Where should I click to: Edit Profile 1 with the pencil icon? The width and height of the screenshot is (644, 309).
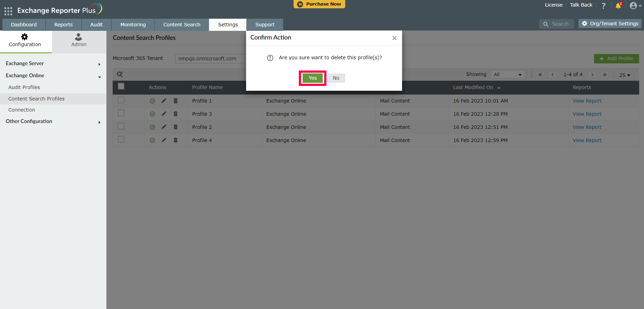[x=164, y=101]
